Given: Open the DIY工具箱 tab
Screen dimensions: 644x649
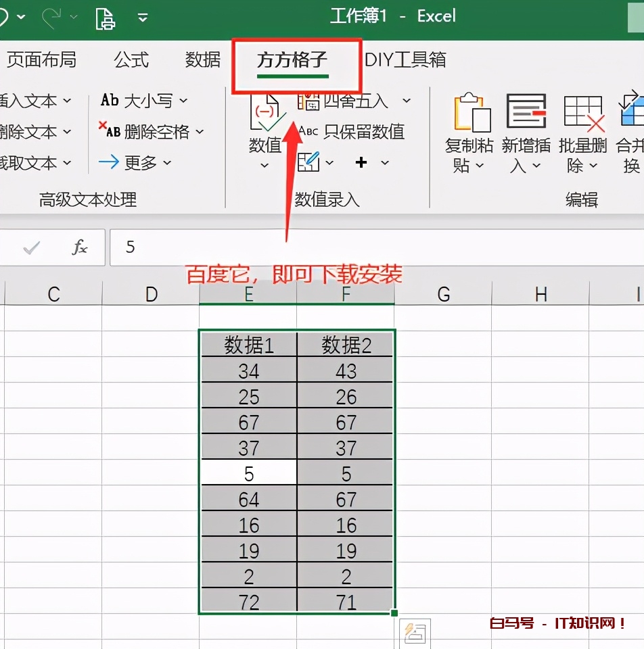Looking at the screenshot, I should [x=405, y=60].
